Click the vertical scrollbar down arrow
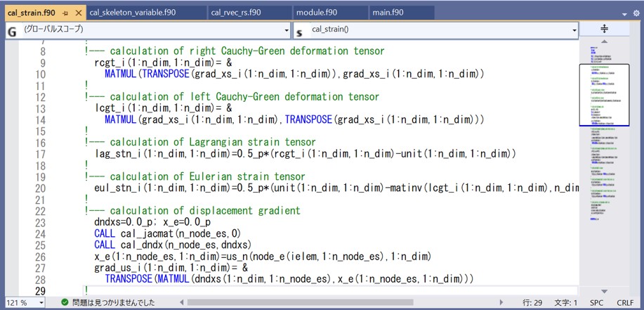Screen dimensions: 644x310 coord(604,291)
